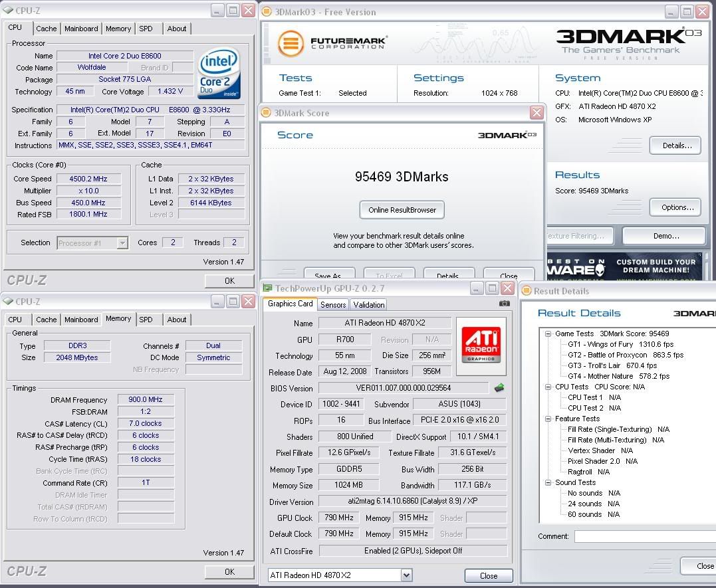Collapse the Feature Tests tree node
Viewport: 716px width, 588px height.
pyautogui.click(x=548, y=419)
